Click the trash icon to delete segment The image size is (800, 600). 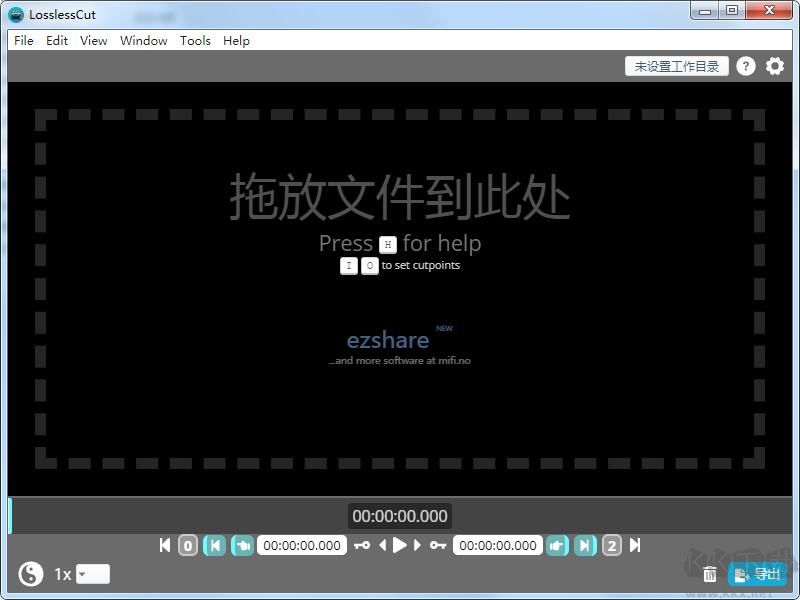pos(710,574)
